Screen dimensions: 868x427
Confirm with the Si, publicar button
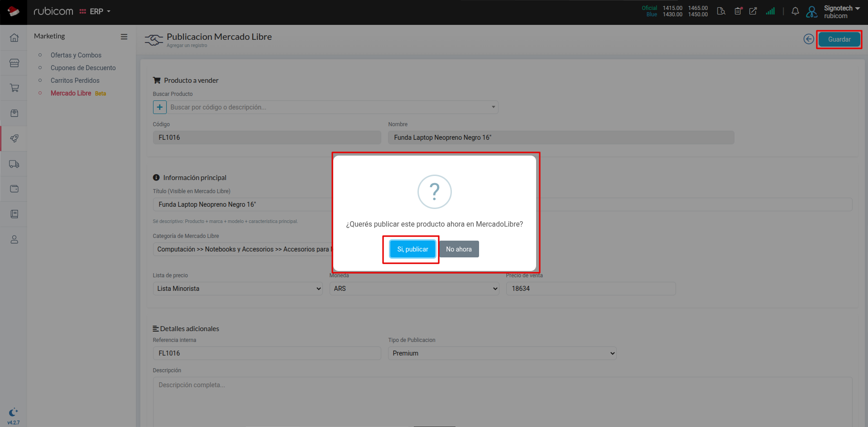(412, 249)
